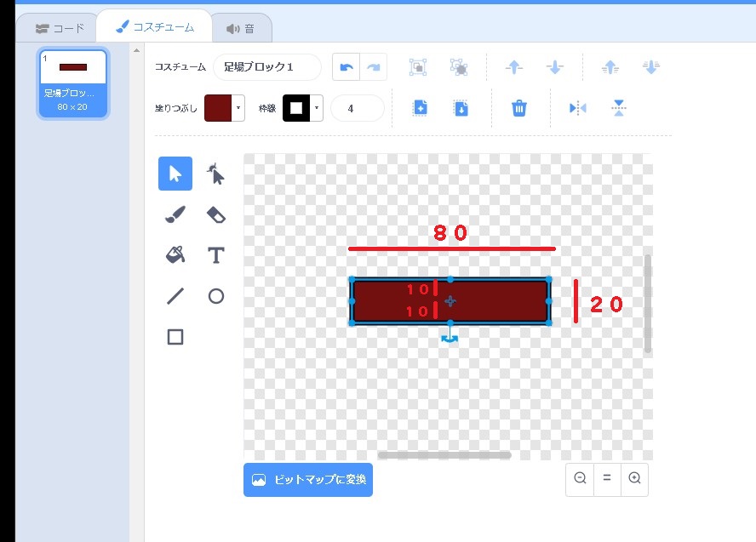
Task: Activate the Reshape tool
Action: tap(216, 174)
